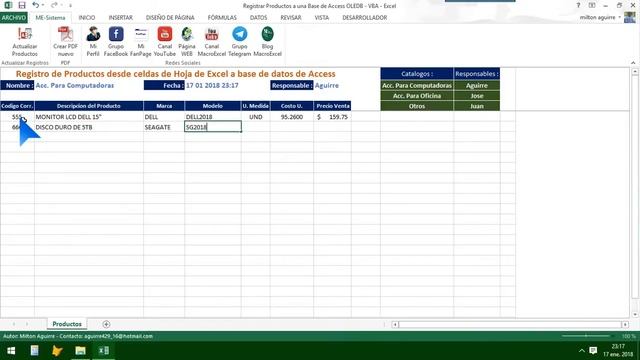
Task: Add a new sheet with plus button
Action: point(106,324)
